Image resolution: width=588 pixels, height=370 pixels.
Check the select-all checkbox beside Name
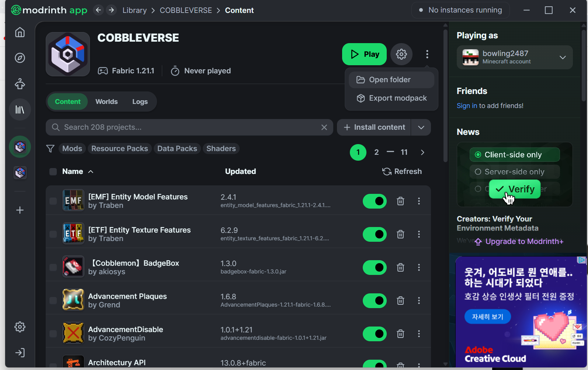coord(53,171)
